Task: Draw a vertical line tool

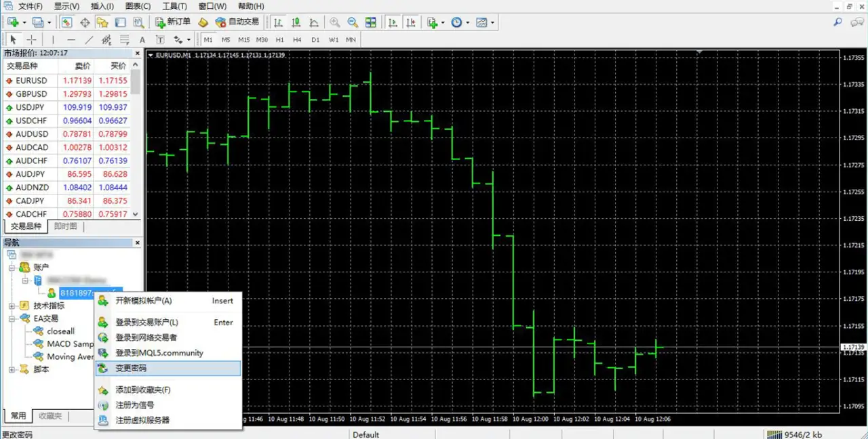Action: coord(53,40)
